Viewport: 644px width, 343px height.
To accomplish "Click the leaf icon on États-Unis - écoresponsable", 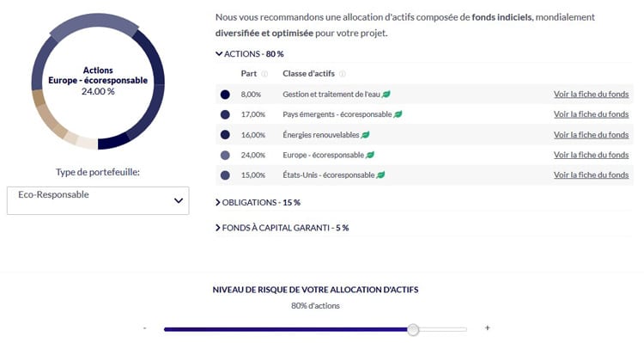I will pos(380,175).
